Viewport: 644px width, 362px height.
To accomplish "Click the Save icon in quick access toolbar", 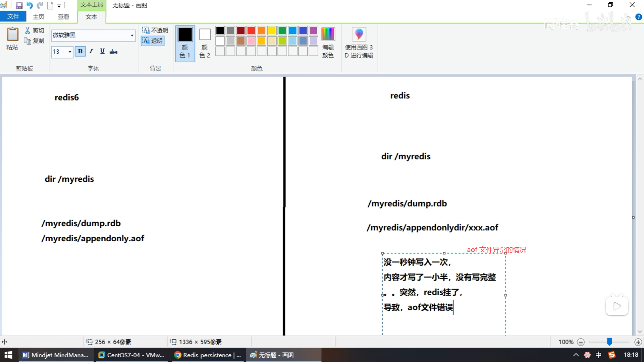I will [19, 5].
